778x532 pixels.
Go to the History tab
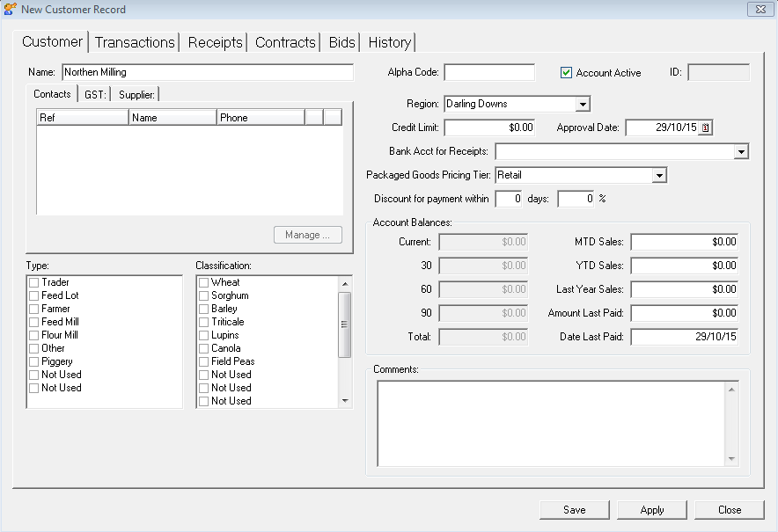[x=389, y=42]
